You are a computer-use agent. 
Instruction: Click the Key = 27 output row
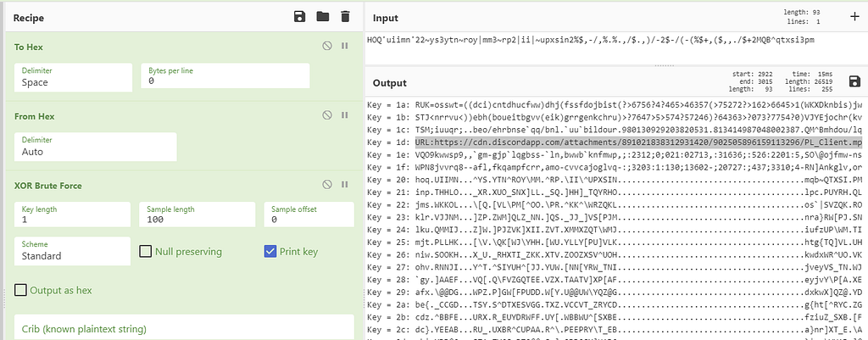(615, 266)
